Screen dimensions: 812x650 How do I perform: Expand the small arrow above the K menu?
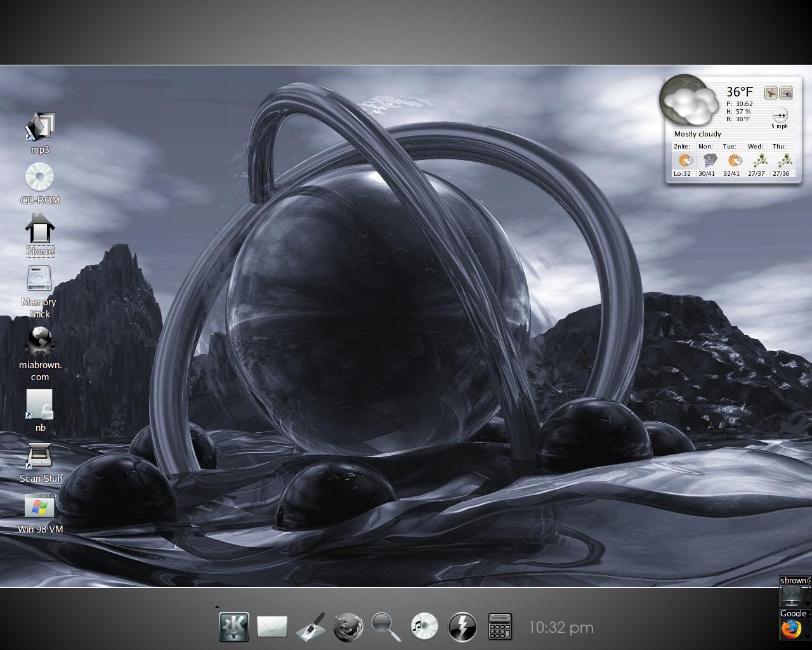pos(217,607)
